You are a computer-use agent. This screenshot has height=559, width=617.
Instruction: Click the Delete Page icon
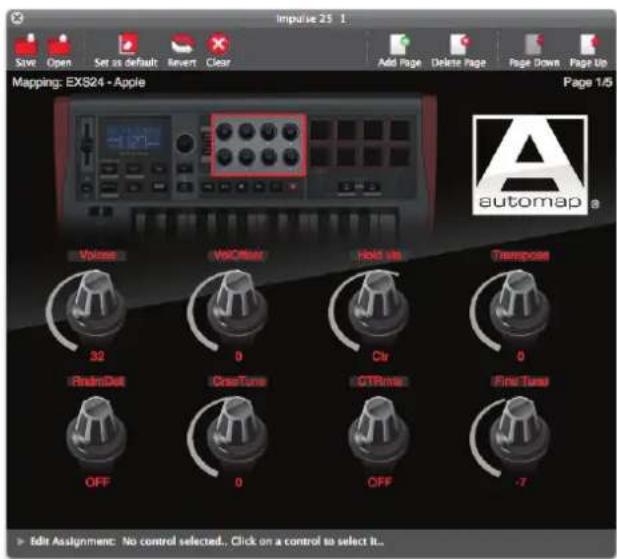[460, 44]
